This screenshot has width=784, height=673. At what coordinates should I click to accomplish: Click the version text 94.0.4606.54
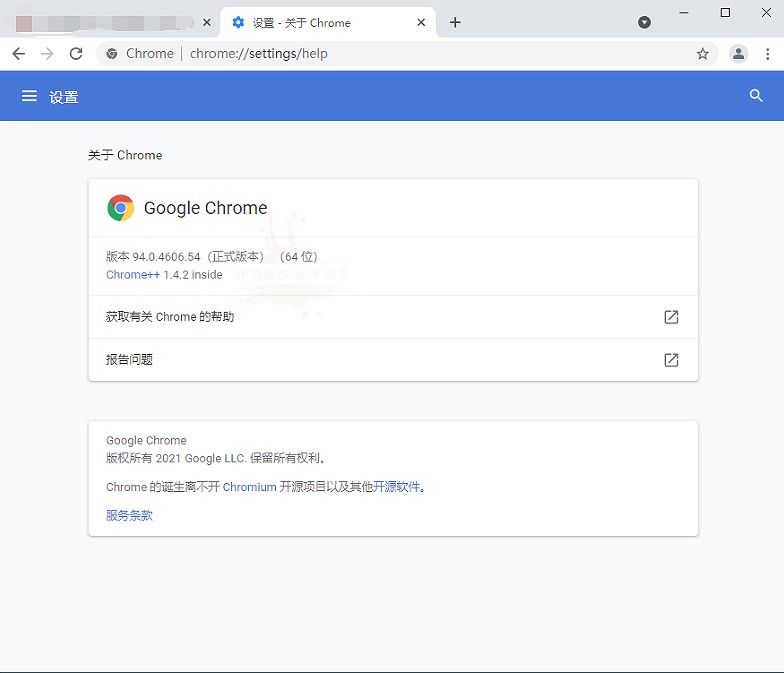pyautogui.click(x=166, y=257)
